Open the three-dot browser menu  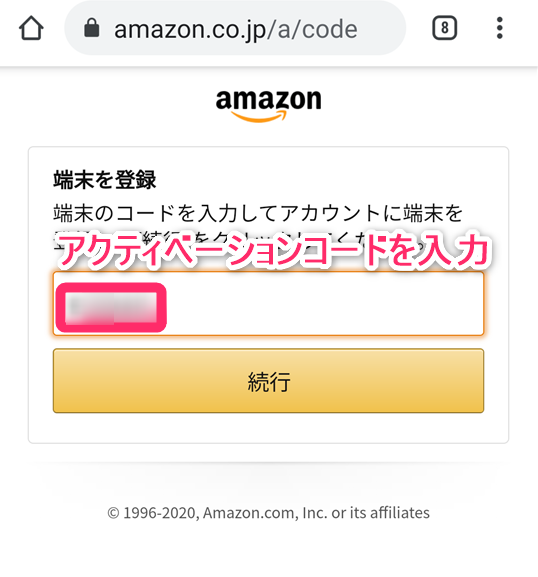499,28
